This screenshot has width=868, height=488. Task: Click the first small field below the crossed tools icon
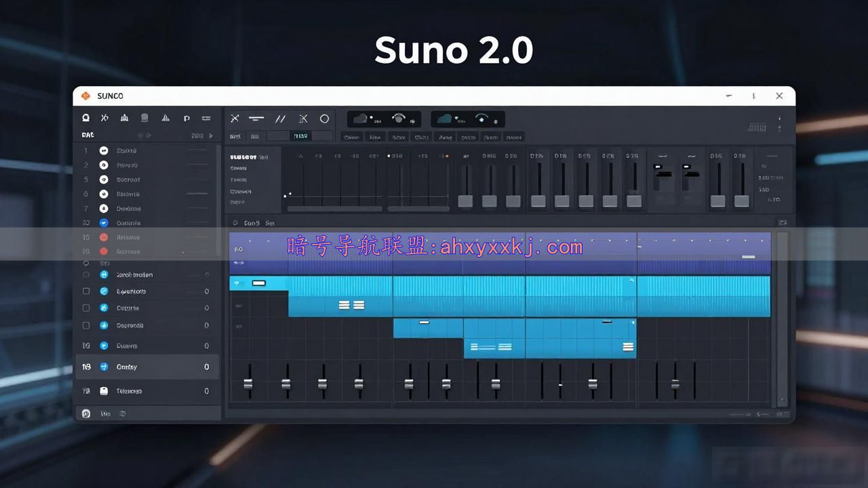(235, 136)
